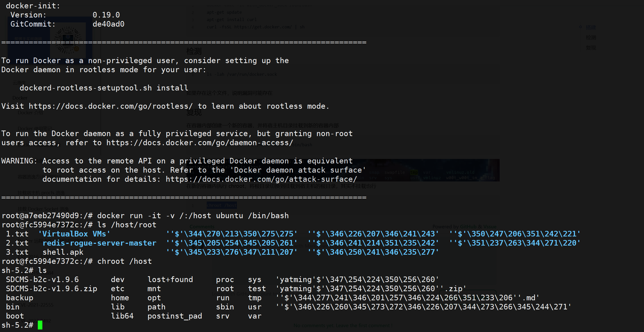This screenshot has height=332, width=644.
Task: Click the 1.txt file entry
Action: [17, 234]
